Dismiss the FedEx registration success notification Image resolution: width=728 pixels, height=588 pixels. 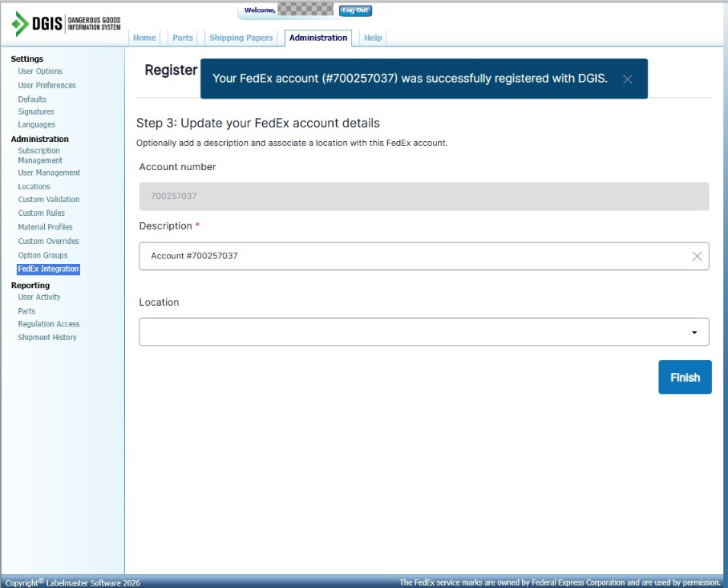click(628, 79)
